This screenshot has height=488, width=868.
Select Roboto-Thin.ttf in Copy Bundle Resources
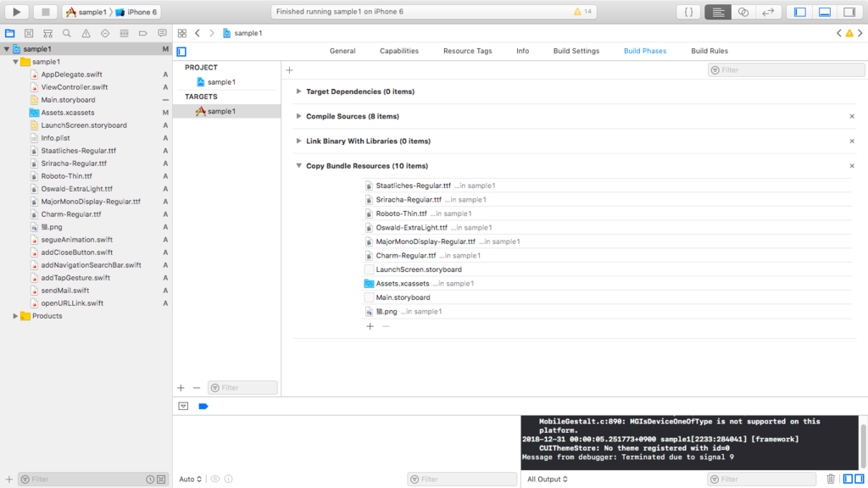401,213
